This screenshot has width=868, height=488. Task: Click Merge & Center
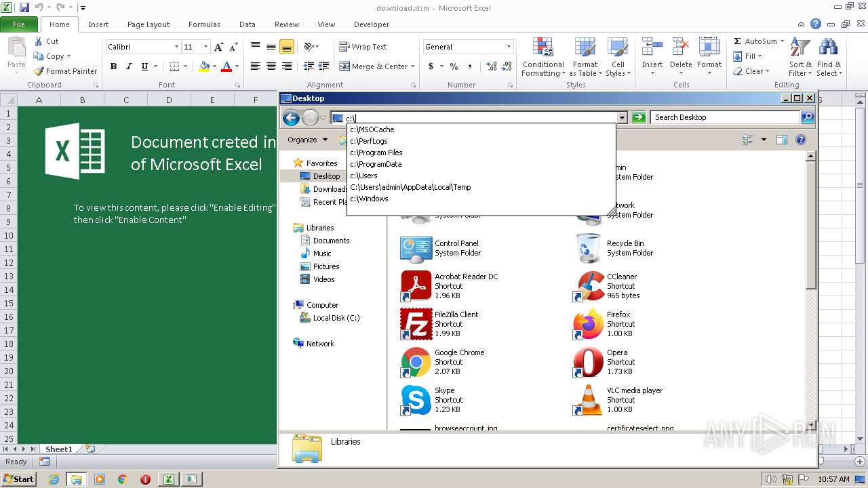373,66
